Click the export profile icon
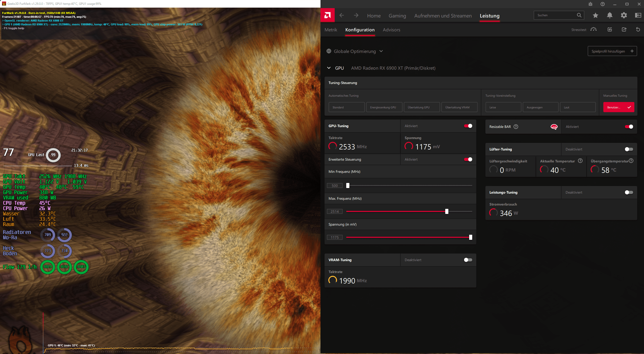 pos(624,29)
